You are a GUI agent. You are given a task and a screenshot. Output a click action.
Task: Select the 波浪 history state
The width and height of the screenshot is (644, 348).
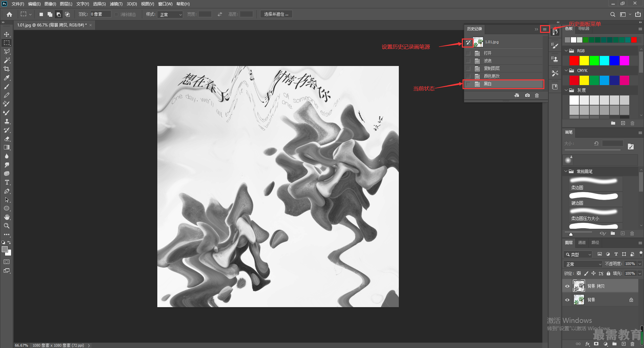click(x=503, y=61)
